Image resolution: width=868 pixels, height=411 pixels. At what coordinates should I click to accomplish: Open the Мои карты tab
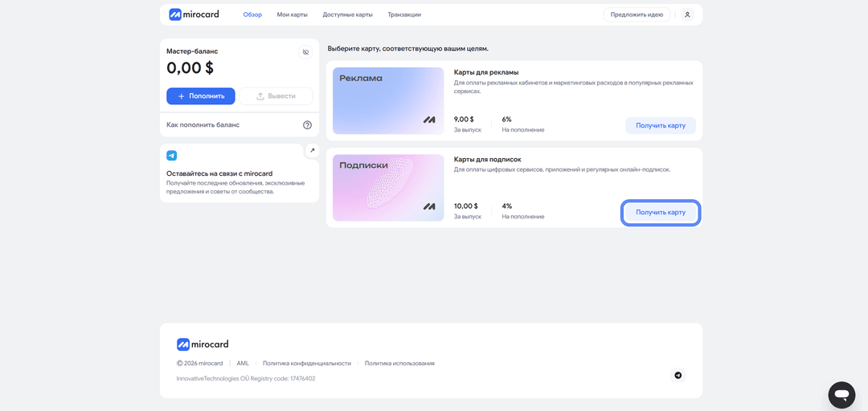[293, 14]
